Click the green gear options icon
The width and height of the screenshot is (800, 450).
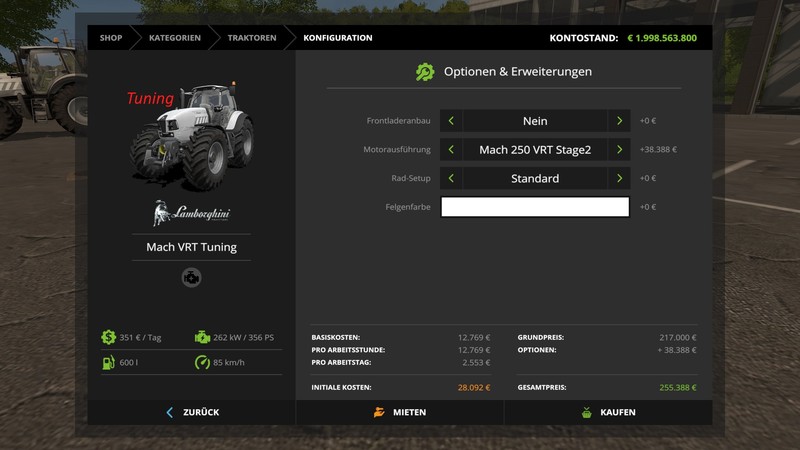(425, 72)
